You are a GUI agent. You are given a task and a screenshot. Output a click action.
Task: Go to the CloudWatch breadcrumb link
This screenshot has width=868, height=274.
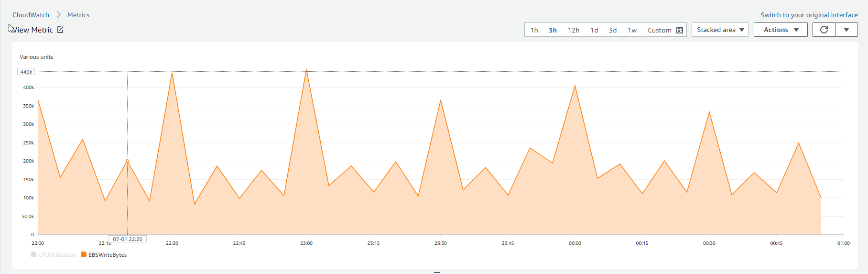(31, 15)
